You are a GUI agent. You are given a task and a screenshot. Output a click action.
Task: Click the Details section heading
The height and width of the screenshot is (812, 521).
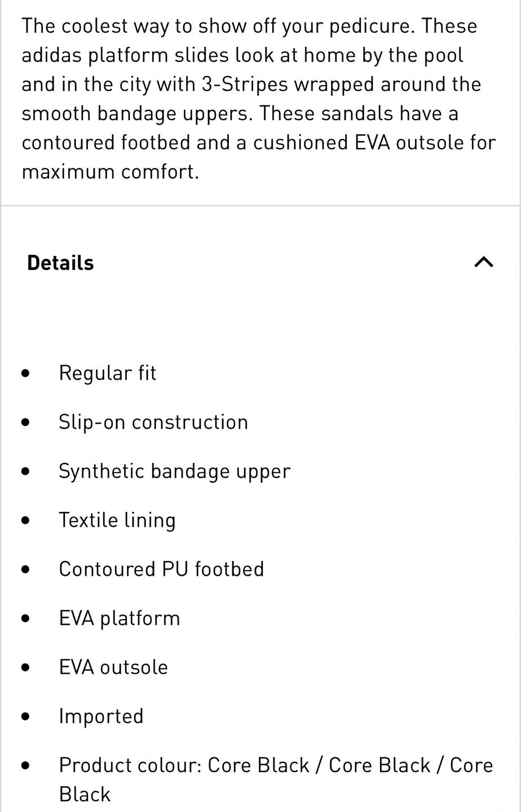tap(60, 263)
